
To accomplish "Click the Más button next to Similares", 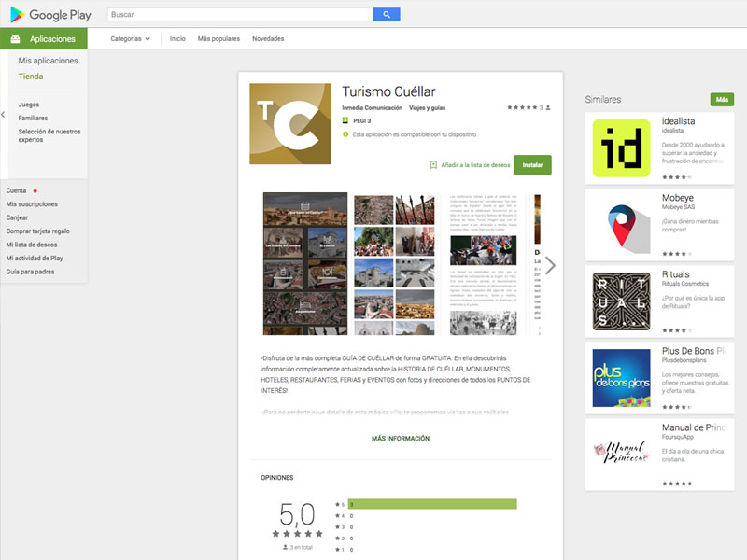I will (x=722, y=100).
